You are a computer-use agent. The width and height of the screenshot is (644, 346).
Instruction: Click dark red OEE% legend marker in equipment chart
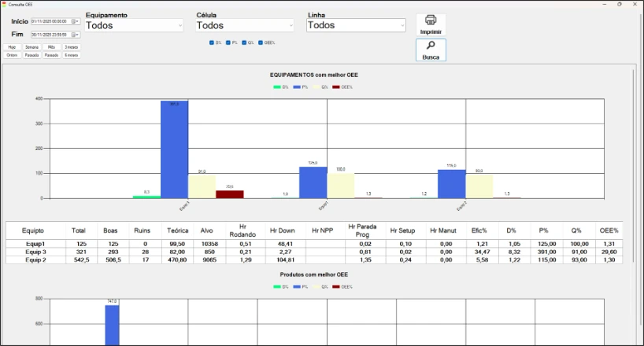pyautogui.click(x=336, y=86)
